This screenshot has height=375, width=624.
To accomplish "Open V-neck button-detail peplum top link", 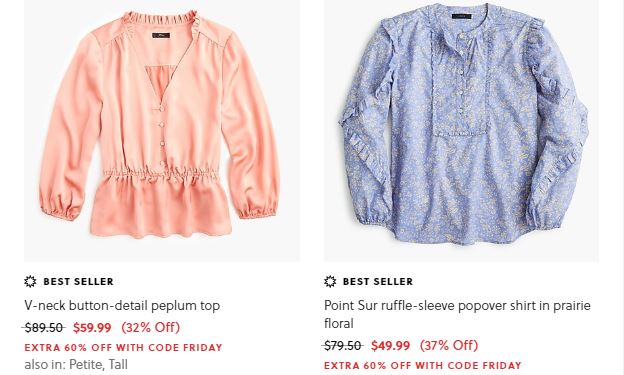I will pos(122,306).
